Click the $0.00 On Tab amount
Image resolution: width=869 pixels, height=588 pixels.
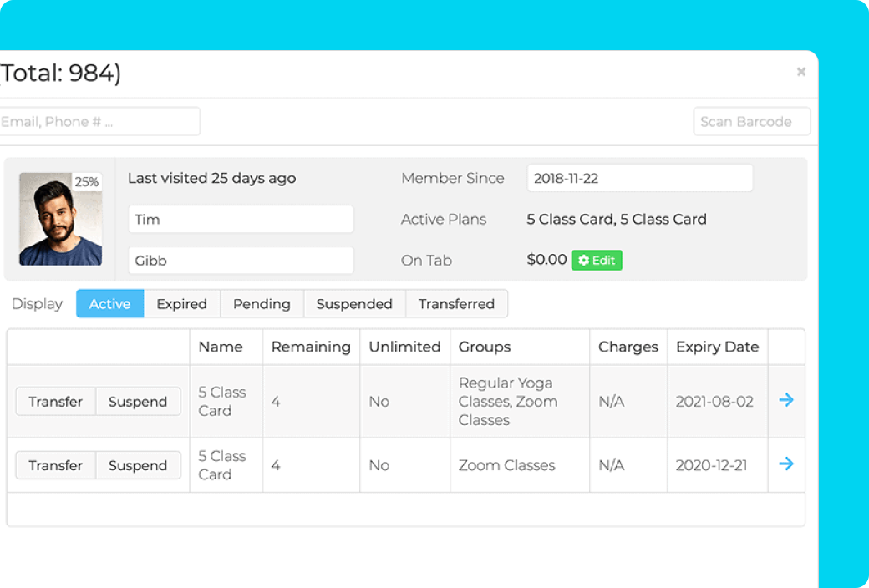[x=546, y=260]
